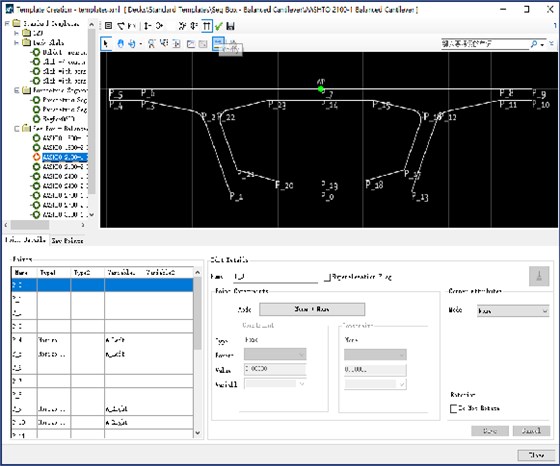This screenshot has width=560, height=466.
Task: Click the broom icon in Edit Details
Action: coord(539,276)
